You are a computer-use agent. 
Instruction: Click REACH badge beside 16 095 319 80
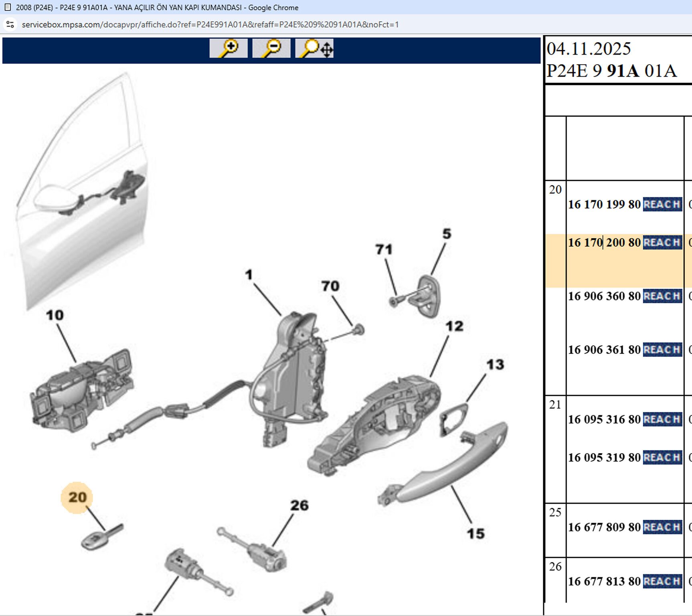[662, 457]
